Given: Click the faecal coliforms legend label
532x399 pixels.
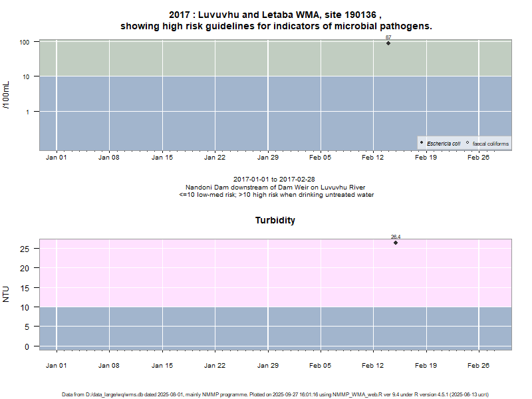Looking at the screenshot, I should [491, 144].
